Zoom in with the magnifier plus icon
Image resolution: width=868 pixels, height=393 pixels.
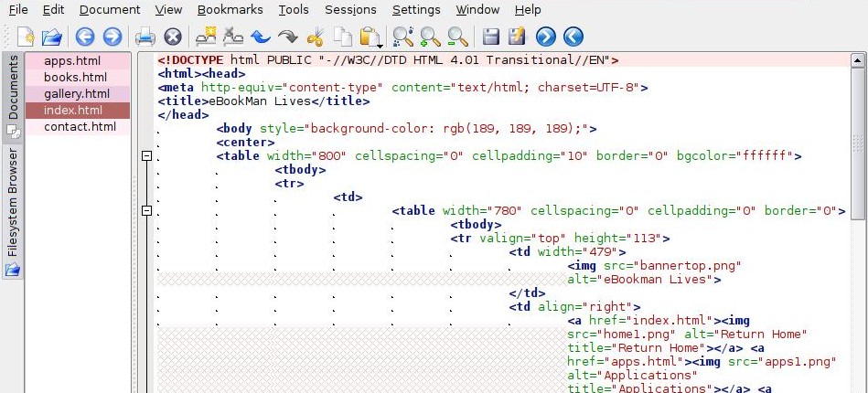tap(430, 37)
